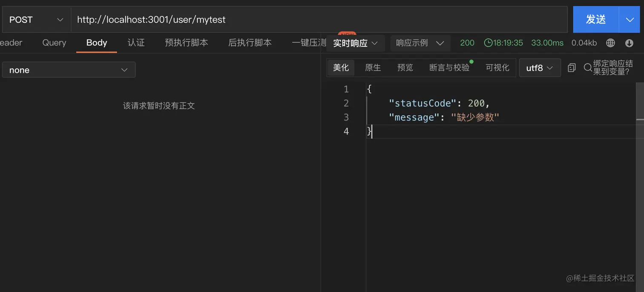The image size is (644, 292).
Task: Click the download response icon
Action: click(x=629, y=43)
